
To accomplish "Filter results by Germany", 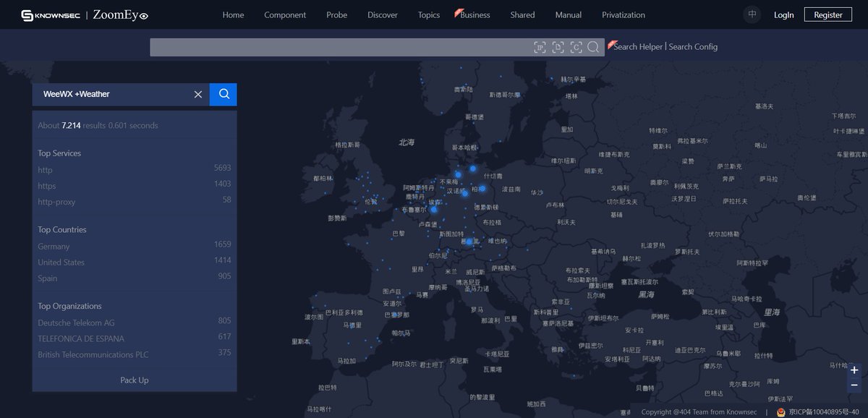I will pyautogui.click(x=54, y=247).
